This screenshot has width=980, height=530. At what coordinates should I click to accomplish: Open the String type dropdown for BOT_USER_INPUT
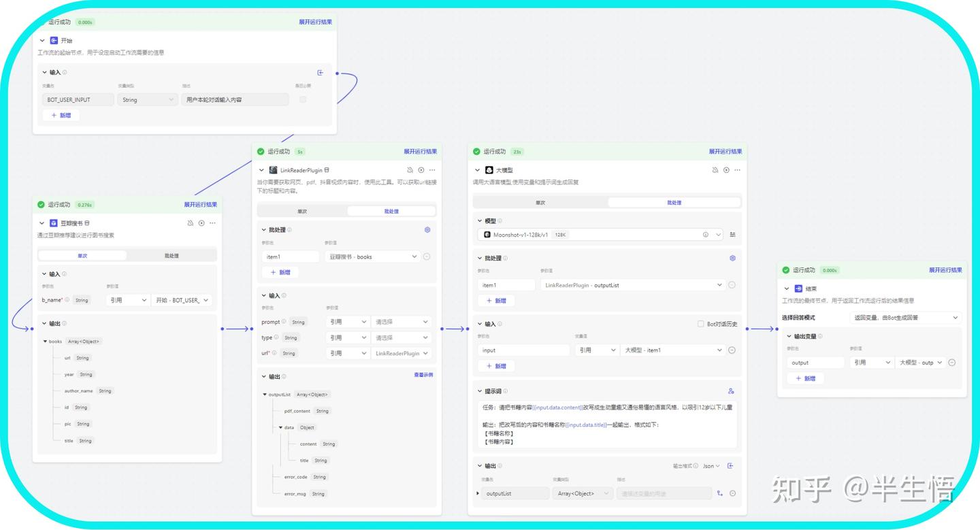(x=148, y=99)
